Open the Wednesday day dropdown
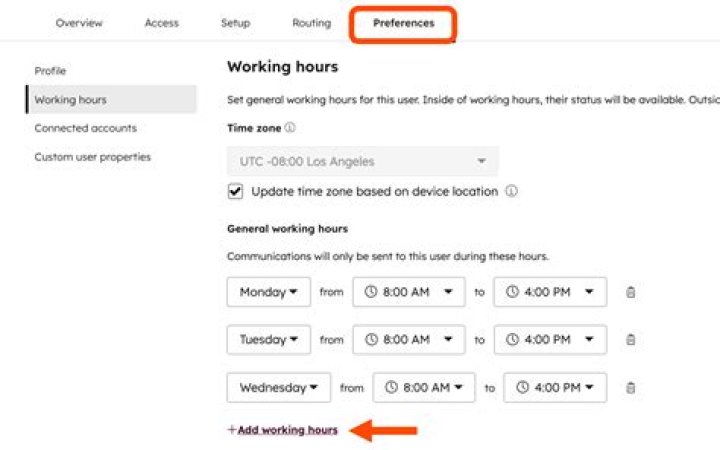 click(279, 388)
